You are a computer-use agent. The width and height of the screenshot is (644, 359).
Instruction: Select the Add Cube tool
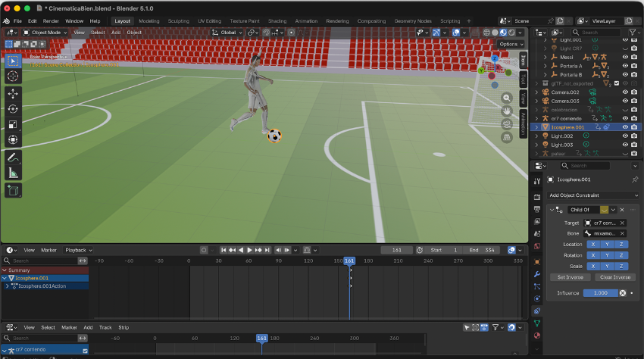(13, 191)
